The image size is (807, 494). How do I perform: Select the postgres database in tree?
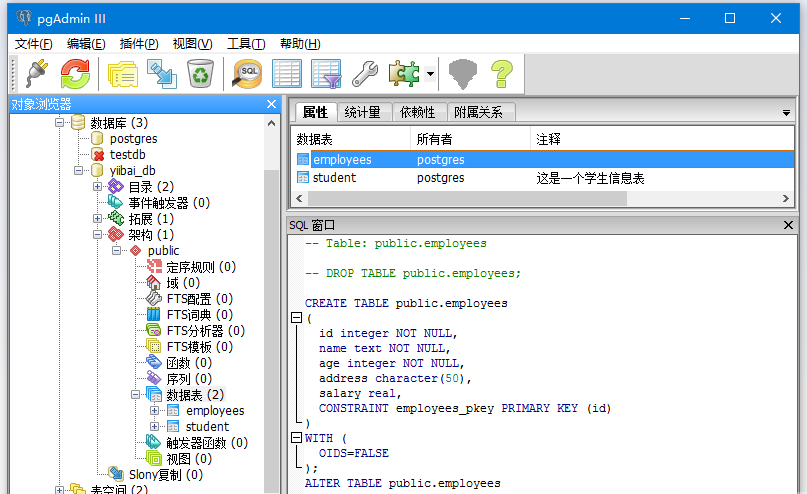(133, 138)
